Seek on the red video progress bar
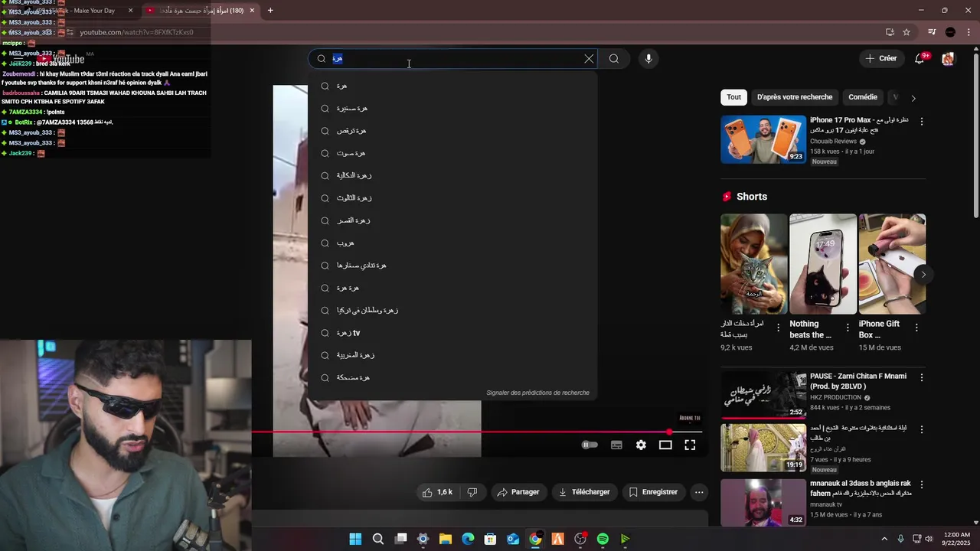Screen dimensions: 980x551 (476, 432)
